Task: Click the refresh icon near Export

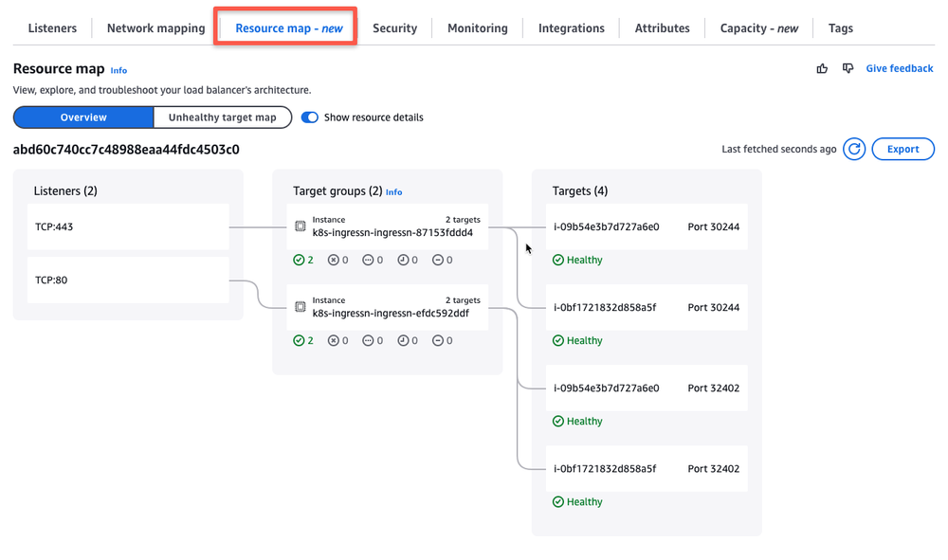Action: [853, 149]
